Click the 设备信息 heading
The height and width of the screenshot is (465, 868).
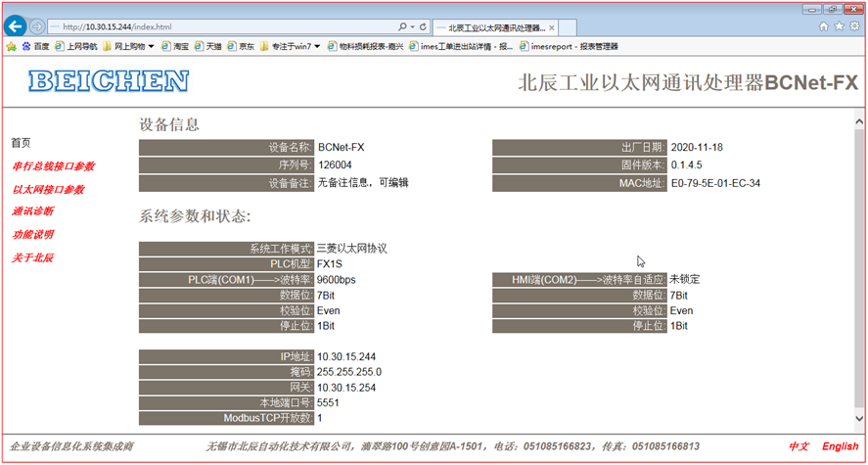pos(169,124)
